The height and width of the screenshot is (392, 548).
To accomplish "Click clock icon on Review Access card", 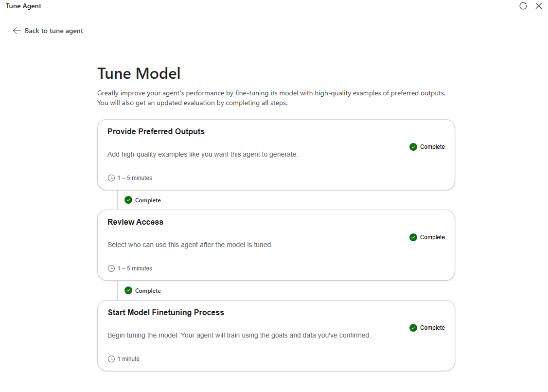I will click(111, 268).
